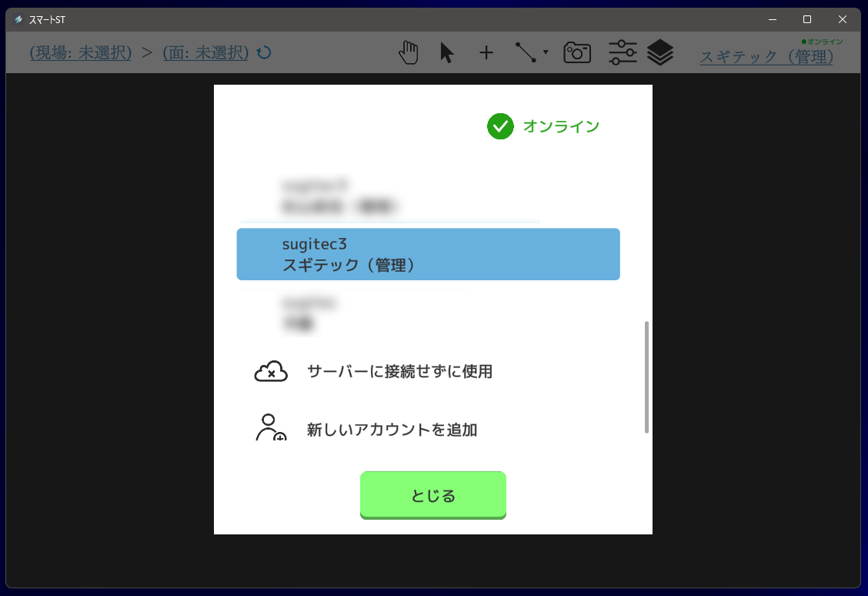Click the refresh icon beside the breadcrumb
The image size is (868, 596).
264,52
